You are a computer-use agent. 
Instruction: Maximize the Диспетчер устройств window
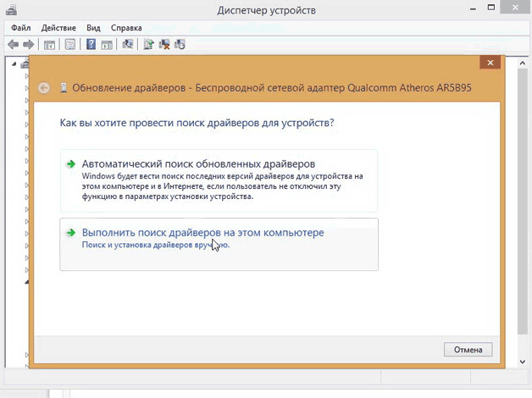coord(491,8)
